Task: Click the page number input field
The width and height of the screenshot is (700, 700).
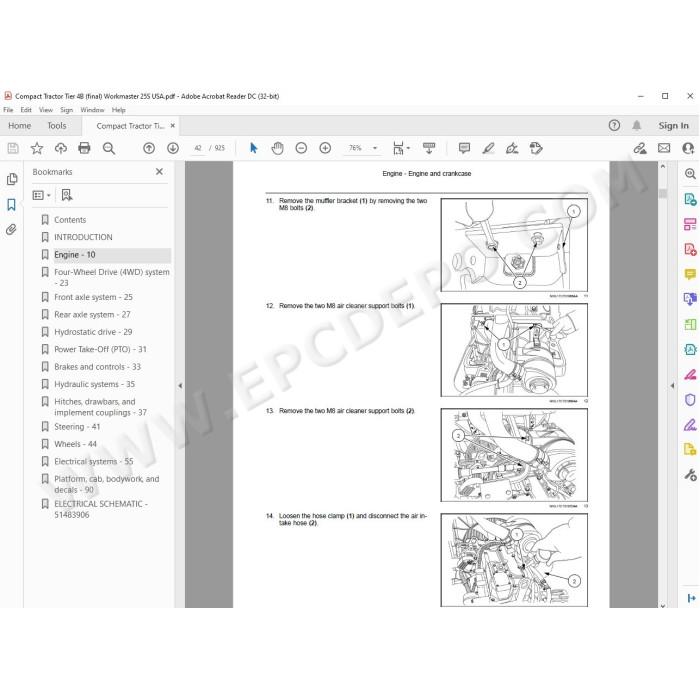Action: pos(198,148)
